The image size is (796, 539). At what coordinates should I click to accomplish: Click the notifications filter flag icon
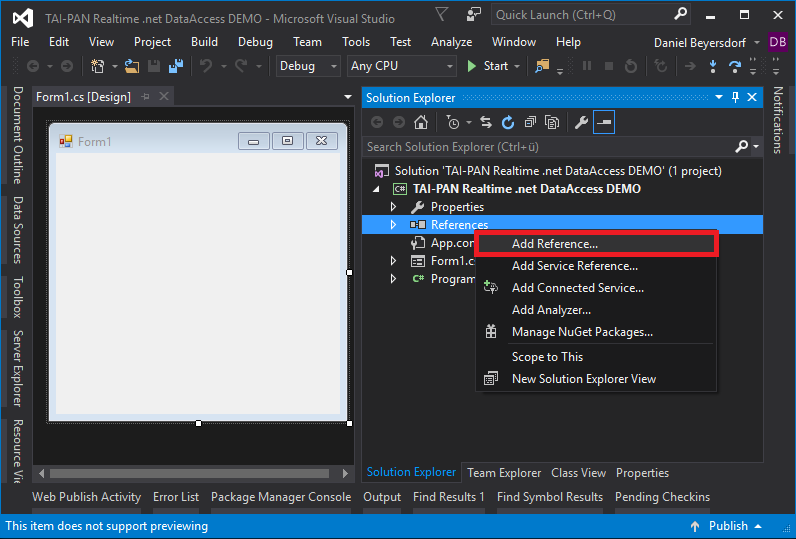click(x=442, y=15)
